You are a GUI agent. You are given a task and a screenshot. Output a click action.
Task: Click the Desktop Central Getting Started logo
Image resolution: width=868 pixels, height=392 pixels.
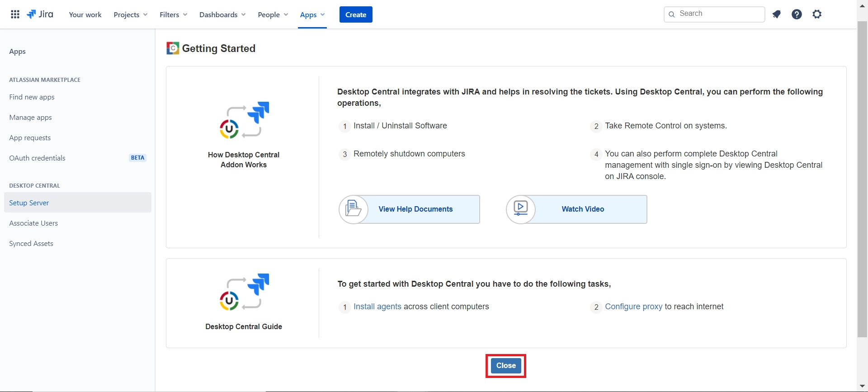click(173, 48)
